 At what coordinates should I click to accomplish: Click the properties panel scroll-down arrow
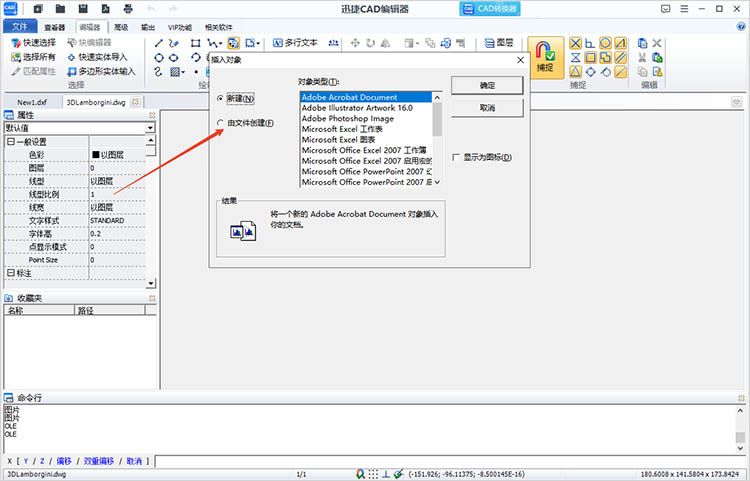coord(151,283)
